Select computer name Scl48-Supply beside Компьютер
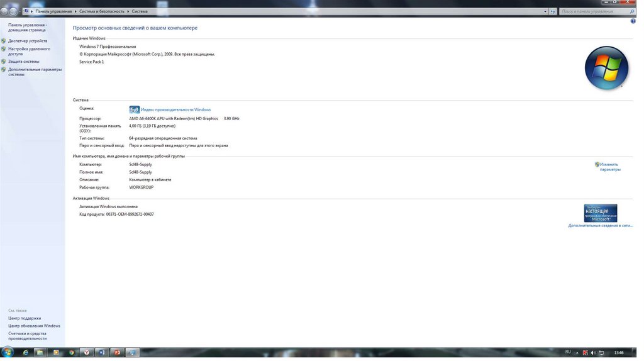Screen dimensions: 644x361 [x=140, y=165]
